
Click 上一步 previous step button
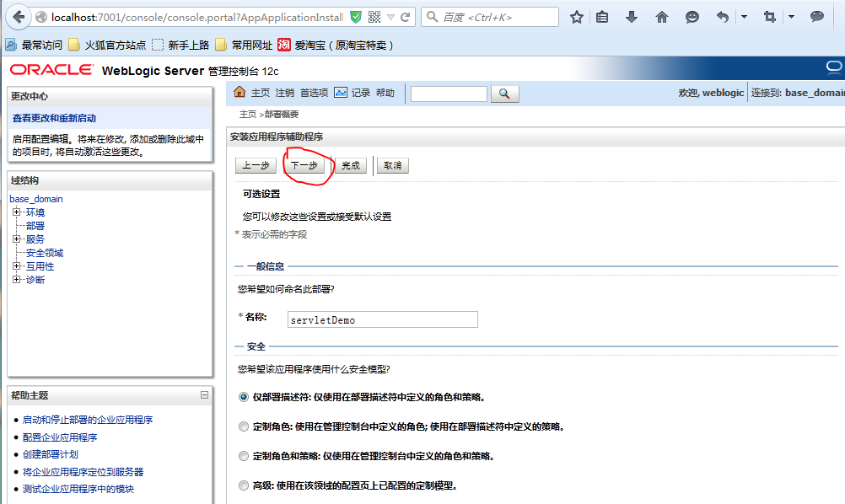point(256,165)
